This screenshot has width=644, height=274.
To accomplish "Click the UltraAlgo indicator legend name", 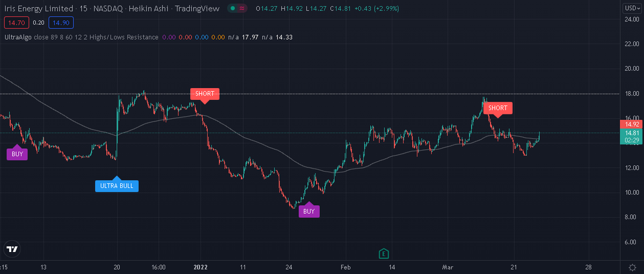I will coord(17,37).
